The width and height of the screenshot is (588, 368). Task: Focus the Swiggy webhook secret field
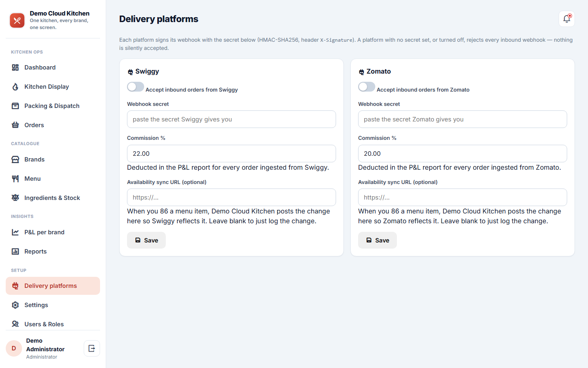[232, 119]
